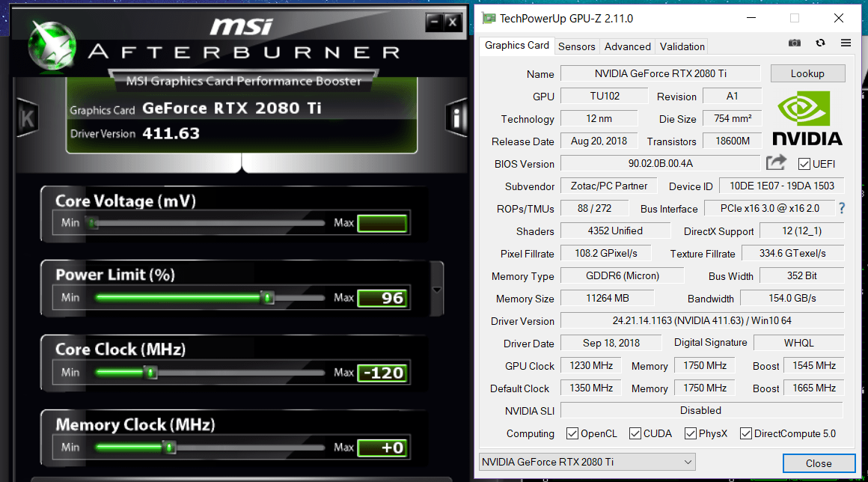Share BIOS using the export arrow icon
Viewport: 868px width, 482px height.
776,162
